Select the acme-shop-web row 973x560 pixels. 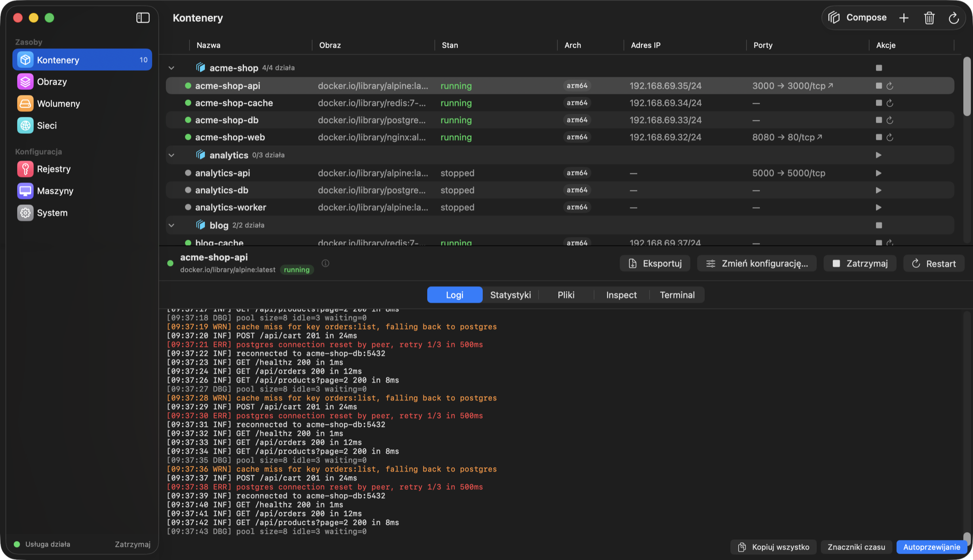point(560,137)
